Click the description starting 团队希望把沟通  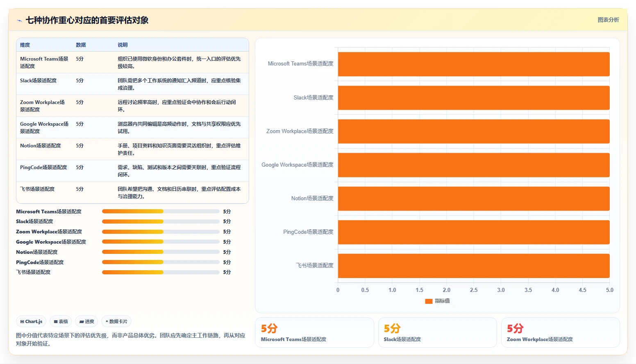click(179, 193)
